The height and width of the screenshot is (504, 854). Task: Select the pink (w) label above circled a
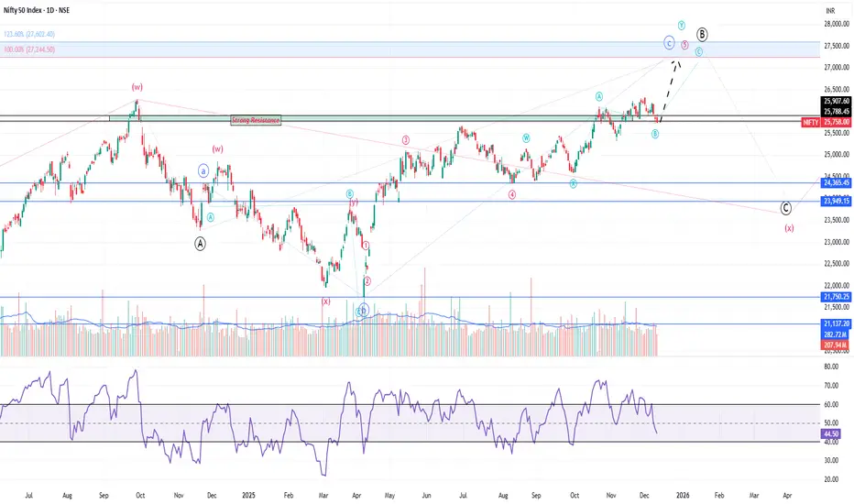pos(217,148)
